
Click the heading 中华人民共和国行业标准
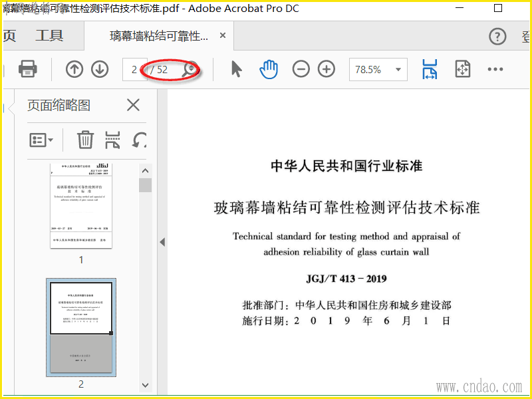point(346,166)
